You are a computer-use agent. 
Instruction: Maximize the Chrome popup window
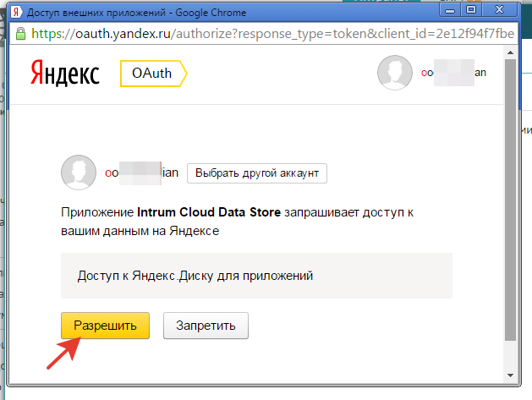tap(471, 10)
